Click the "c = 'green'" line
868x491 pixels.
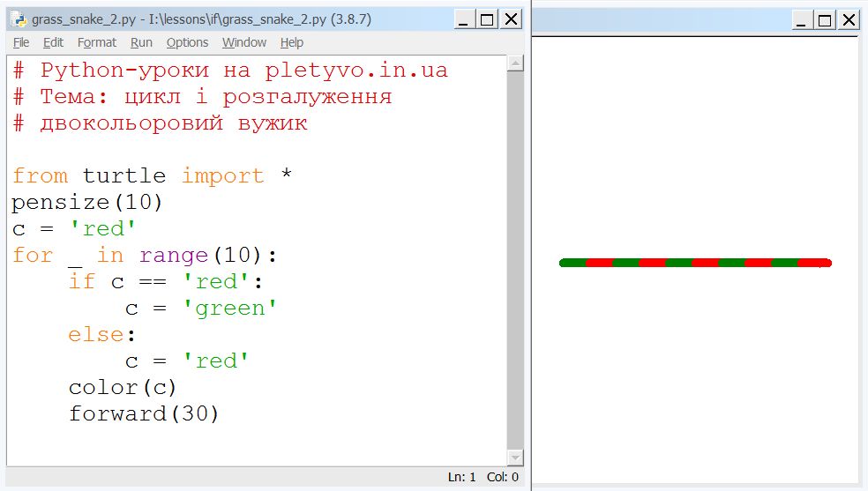(x=200, y=309)
